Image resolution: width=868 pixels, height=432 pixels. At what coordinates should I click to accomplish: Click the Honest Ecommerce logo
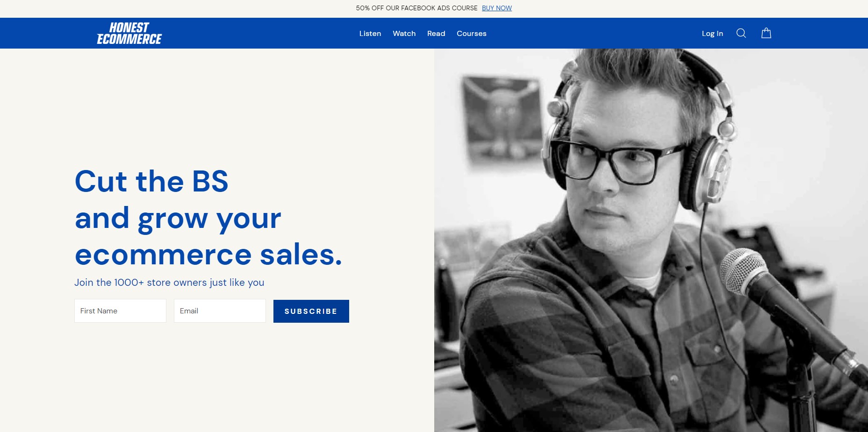[129, 33]
